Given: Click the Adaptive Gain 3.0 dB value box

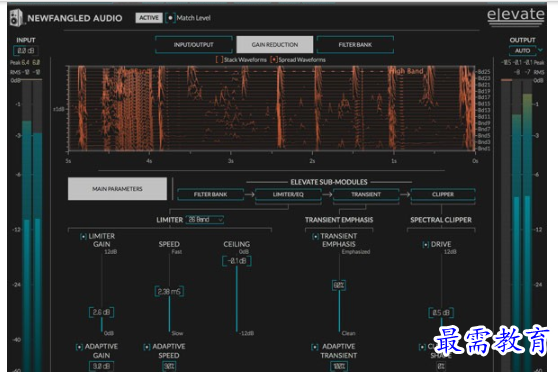Looking at the screenshot, I should 101,366.
